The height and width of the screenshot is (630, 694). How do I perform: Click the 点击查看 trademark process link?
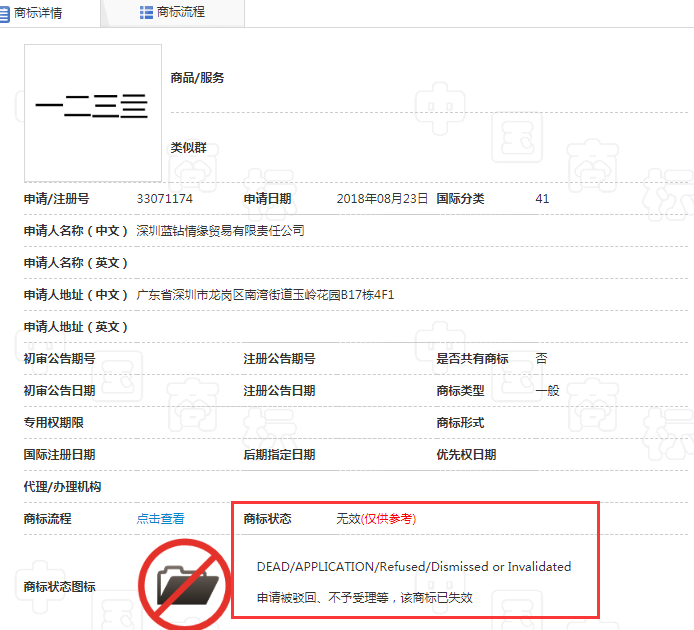[160, 518]
